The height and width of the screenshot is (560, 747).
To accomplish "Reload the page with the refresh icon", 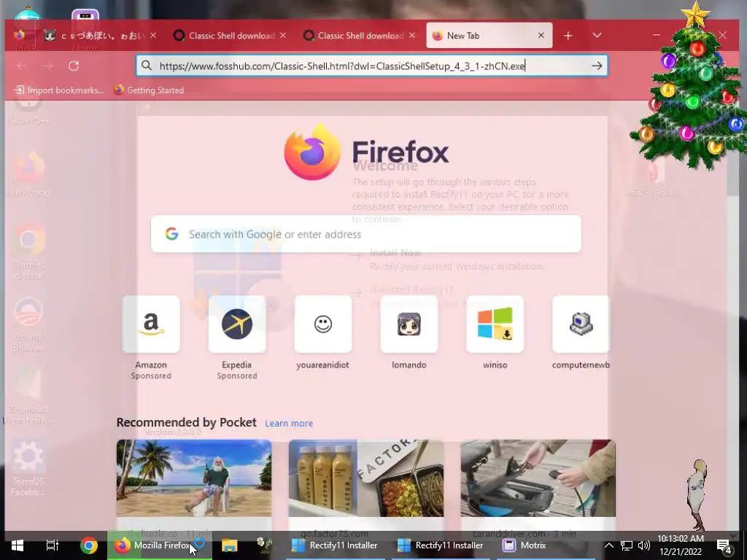I will (x=74, y=66).
